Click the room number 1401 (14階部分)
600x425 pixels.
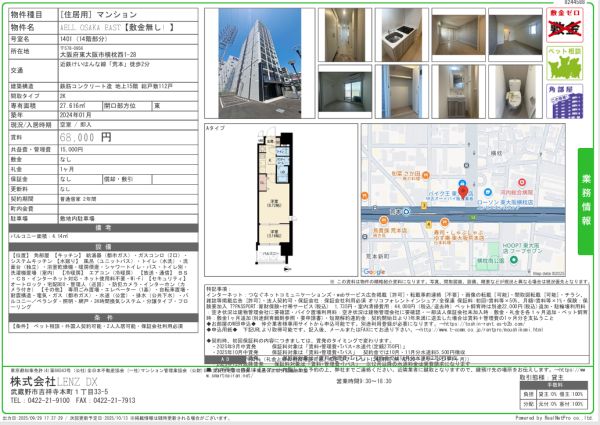click(83, 39)
